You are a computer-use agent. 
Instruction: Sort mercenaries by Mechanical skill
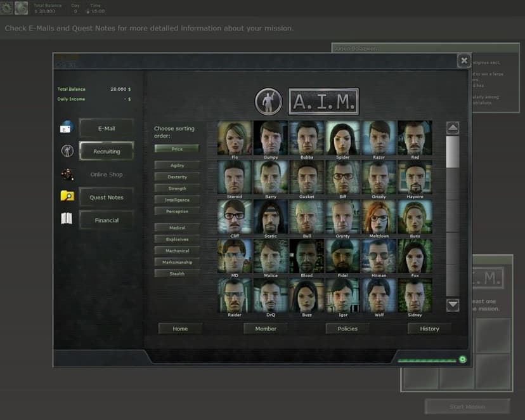pos(177,251)
